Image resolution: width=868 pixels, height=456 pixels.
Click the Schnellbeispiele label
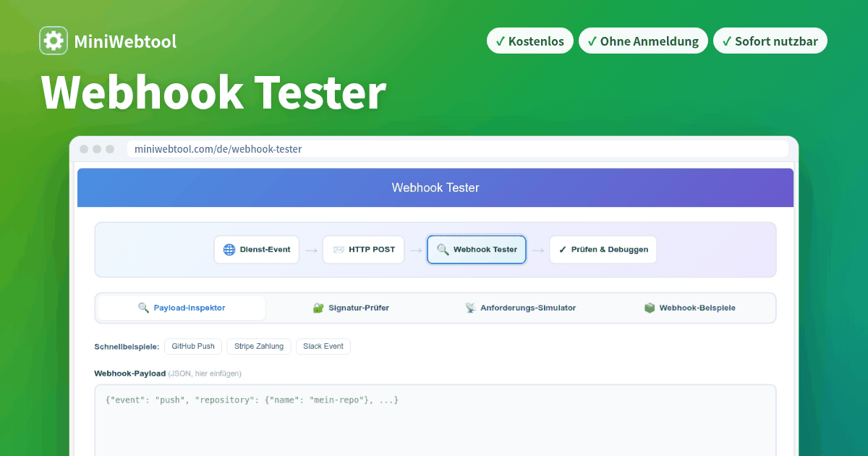point(127,347)
